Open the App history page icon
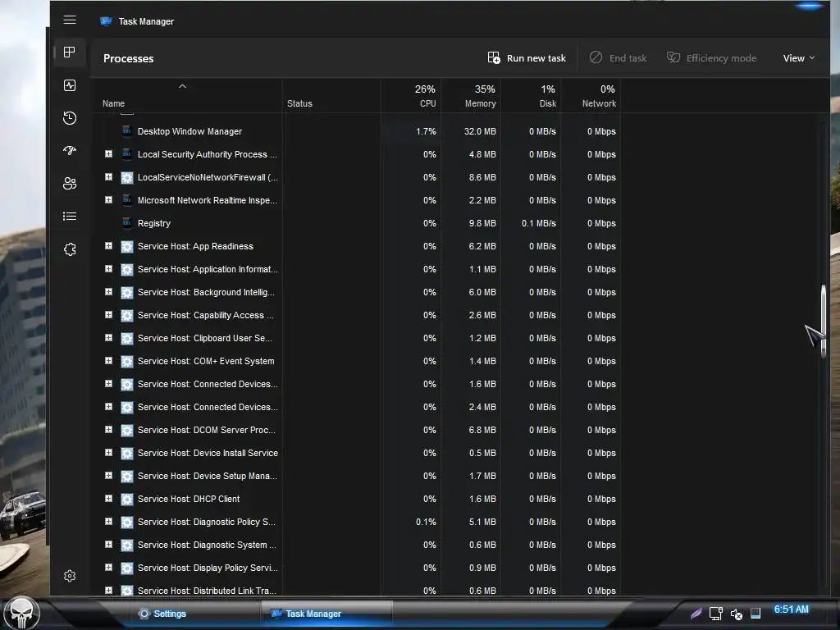 click(70, 118)
